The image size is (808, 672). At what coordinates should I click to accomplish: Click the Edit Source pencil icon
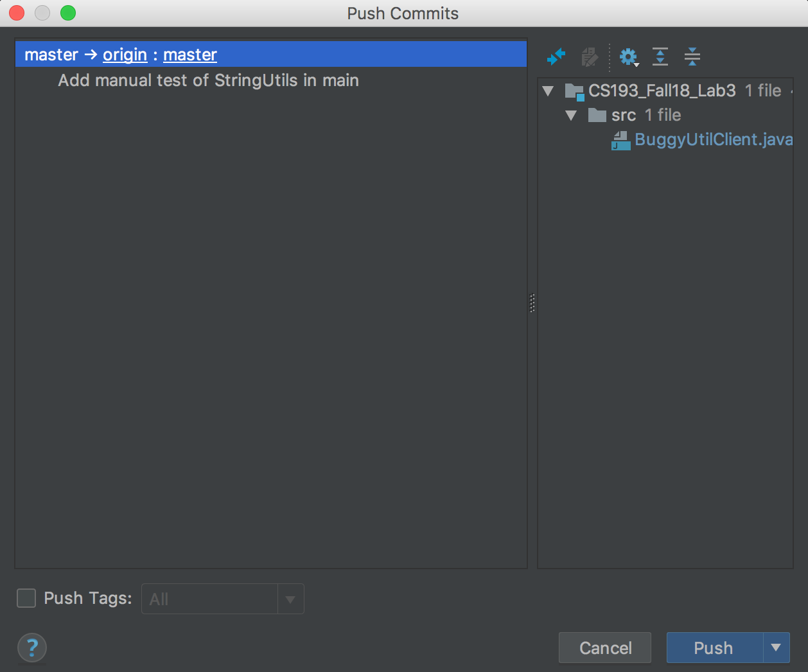click(x=590, y=57)
